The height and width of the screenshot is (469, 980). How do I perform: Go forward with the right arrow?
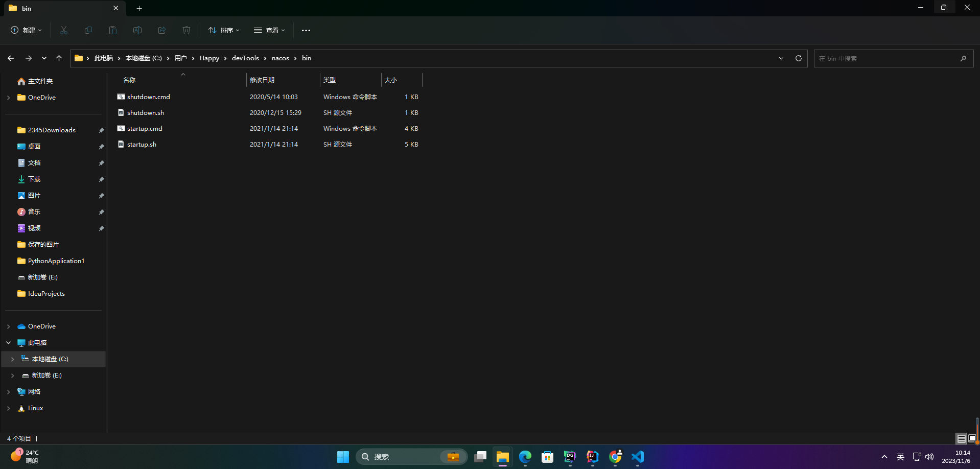click(x=29, y=58)
